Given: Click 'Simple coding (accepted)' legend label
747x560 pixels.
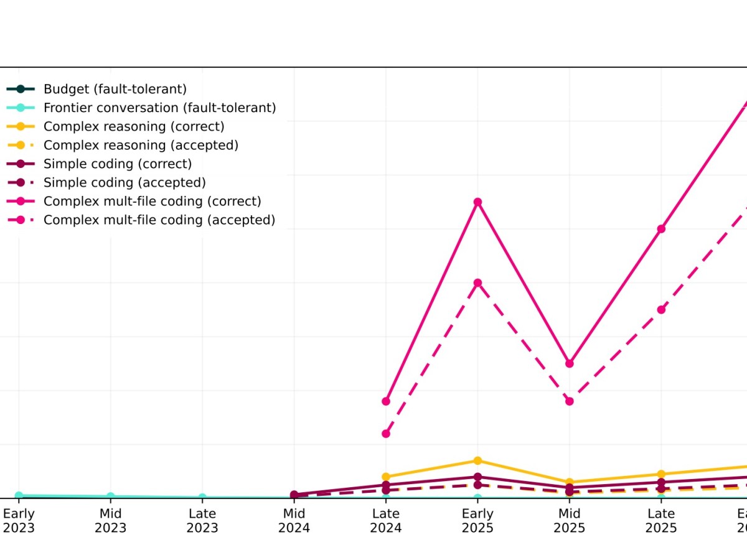Looking at the screenshot, I should (x=125, y=182).
